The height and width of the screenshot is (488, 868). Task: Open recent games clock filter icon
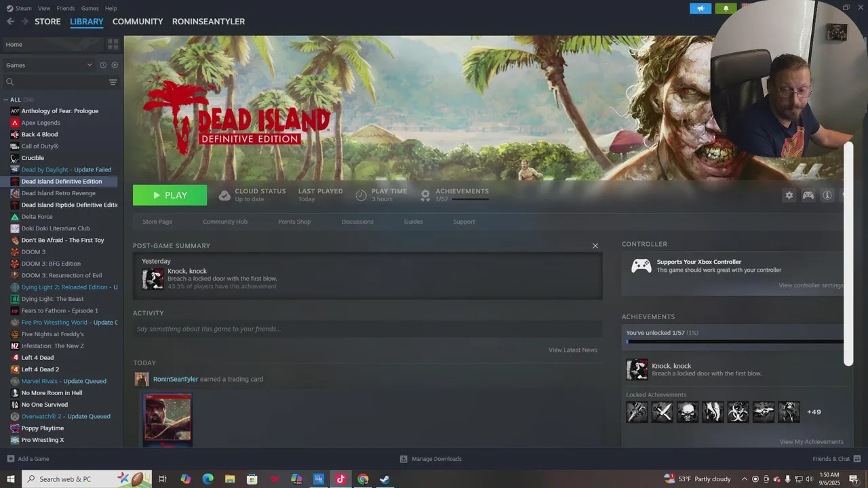click(x=103, y=65)
